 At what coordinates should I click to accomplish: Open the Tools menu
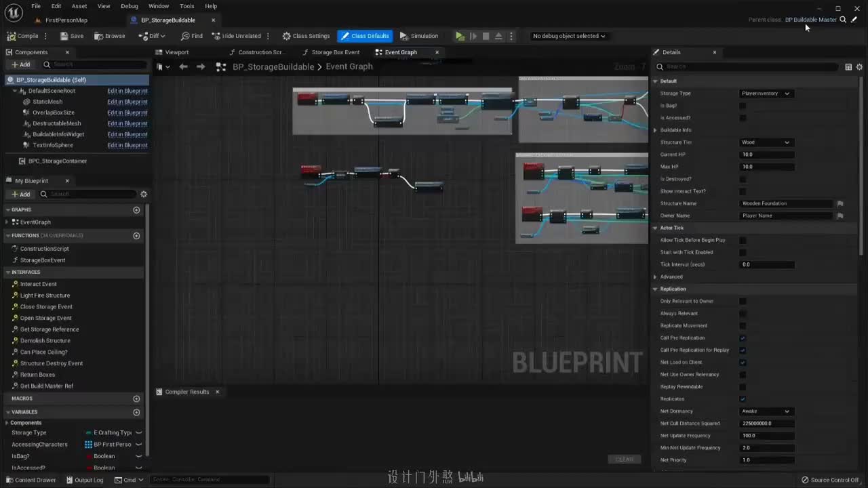(187, 6)
